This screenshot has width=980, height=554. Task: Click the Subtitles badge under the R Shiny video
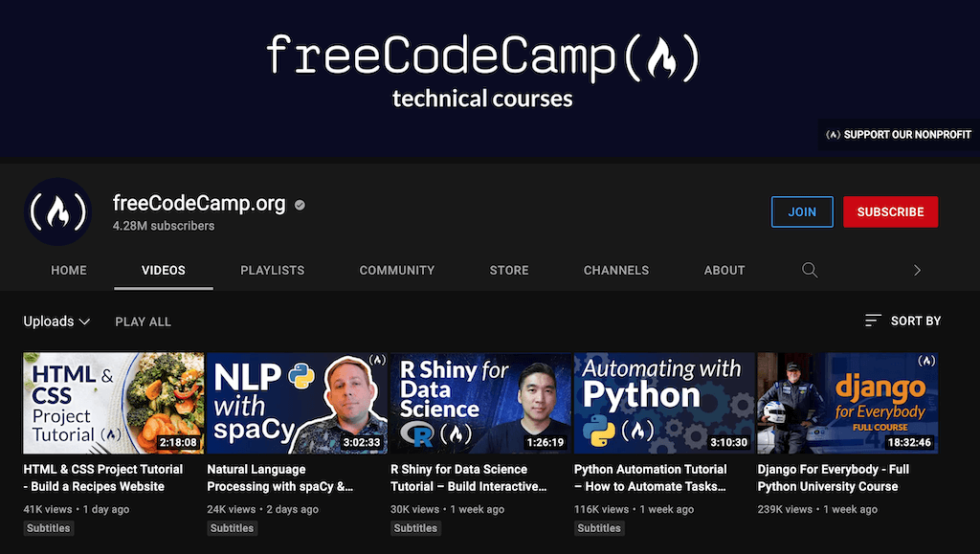415,528
